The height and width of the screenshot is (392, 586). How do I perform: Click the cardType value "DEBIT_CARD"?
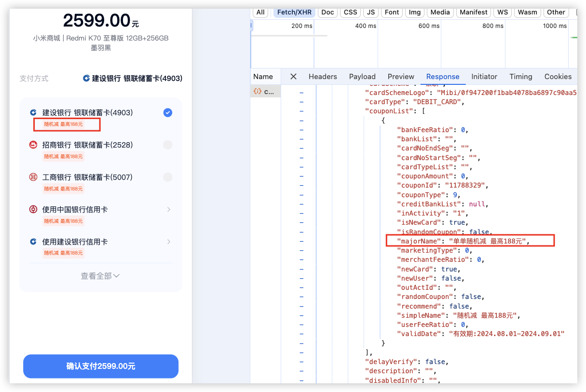(x=437, y=102)
